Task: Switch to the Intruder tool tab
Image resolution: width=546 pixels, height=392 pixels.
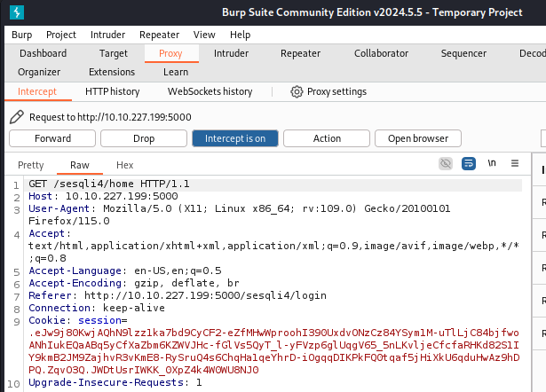Action: (231, 53)
